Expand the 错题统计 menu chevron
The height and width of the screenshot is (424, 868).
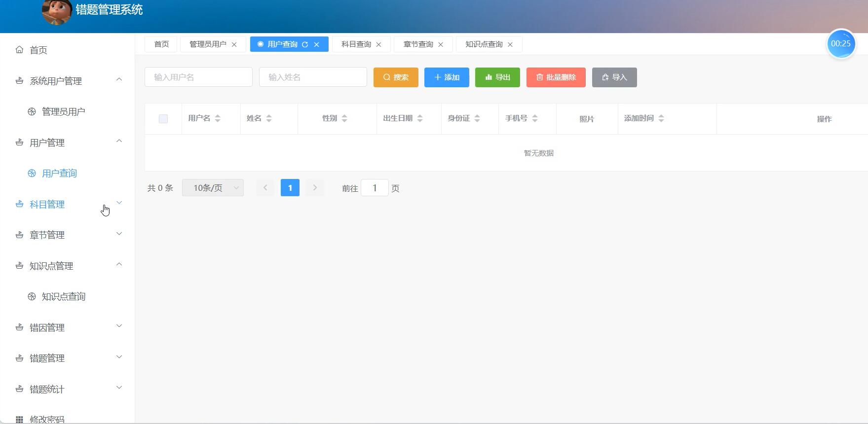coord(119,388)
